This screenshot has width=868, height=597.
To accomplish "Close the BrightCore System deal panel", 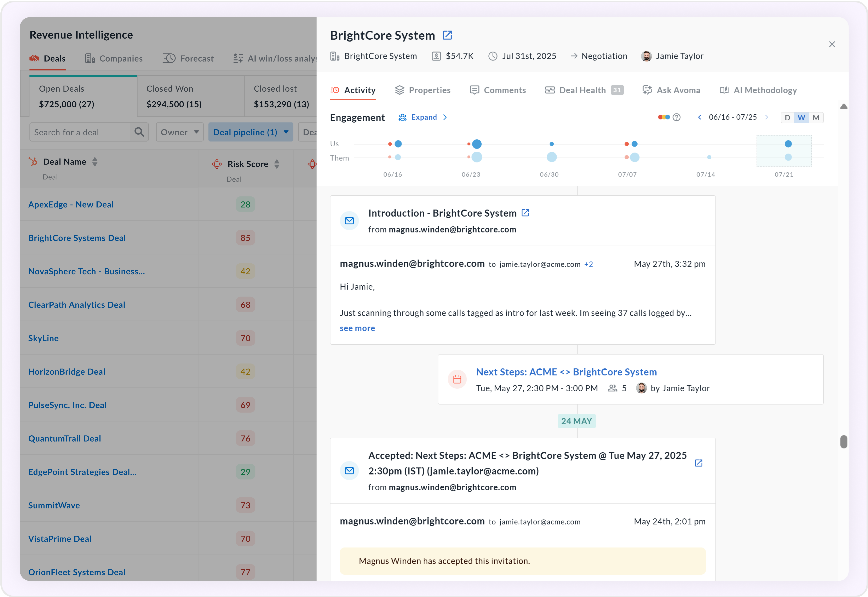I will coord(832,44).
